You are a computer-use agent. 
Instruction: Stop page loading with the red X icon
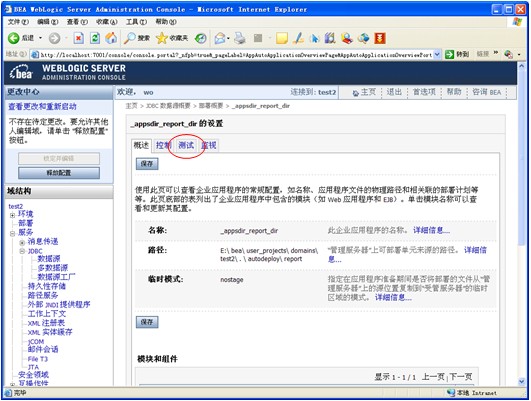pos(79,38)
